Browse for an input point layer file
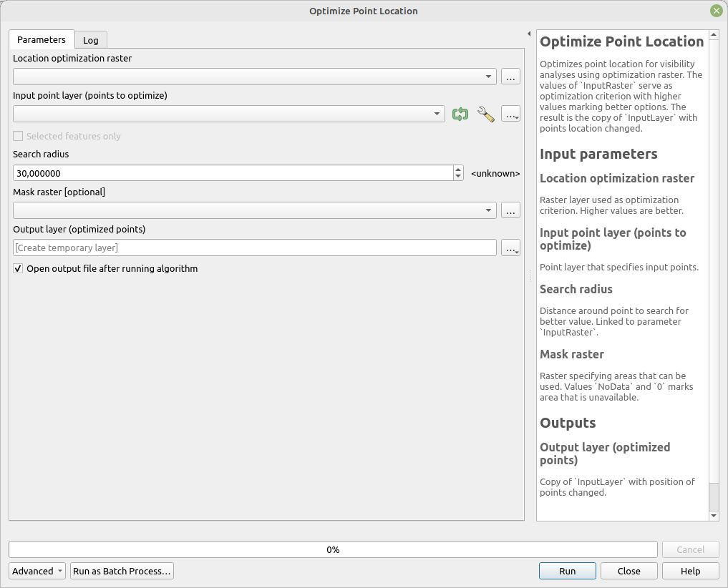Screen dimensions: 728x588 (510, 114)
